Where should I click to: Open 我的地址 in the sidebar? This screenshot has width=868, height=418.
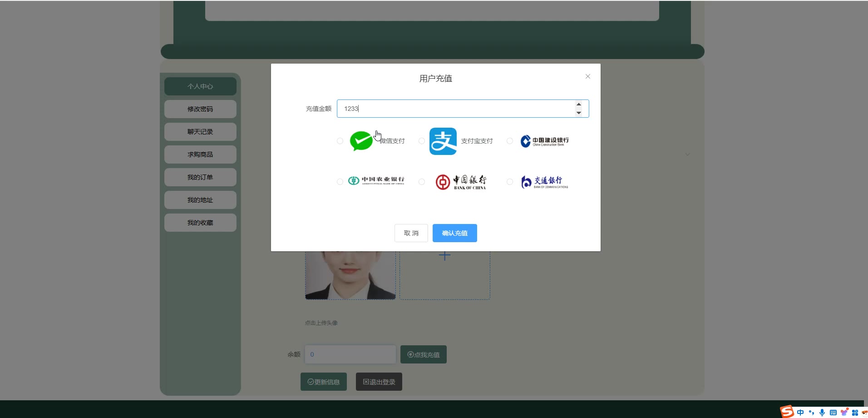pyautogui.click(x=200, y=200)
